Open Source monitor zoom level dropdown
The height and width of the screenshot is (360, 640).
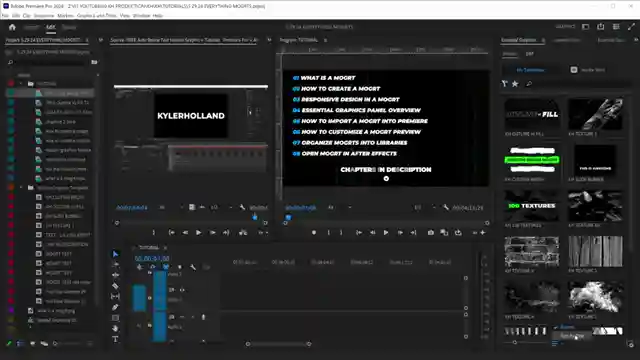tap(170, 207)
